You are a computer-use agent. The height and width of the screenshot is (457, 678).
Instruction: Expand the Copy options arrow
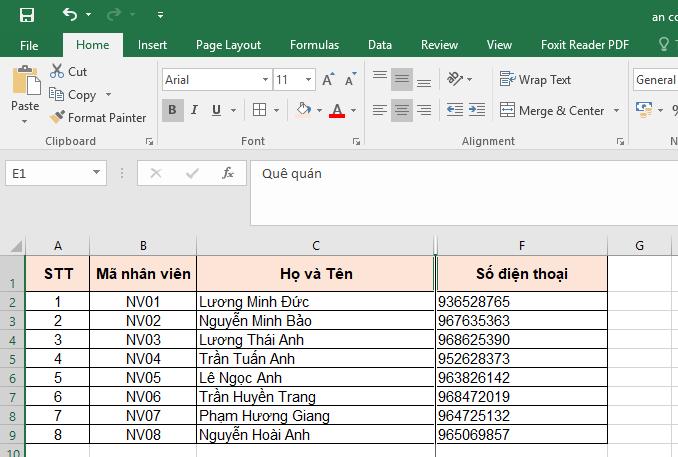point(109,94)
